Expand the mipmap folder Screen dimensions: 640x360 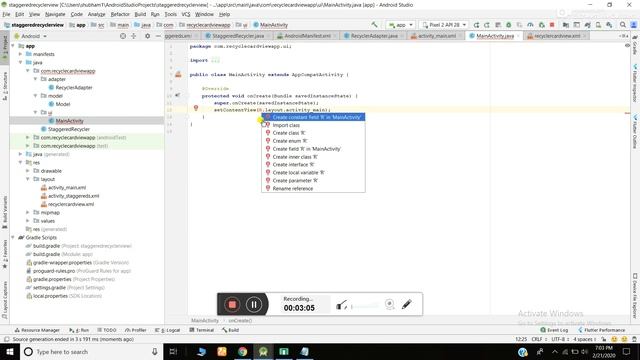[x=28, y=212]
